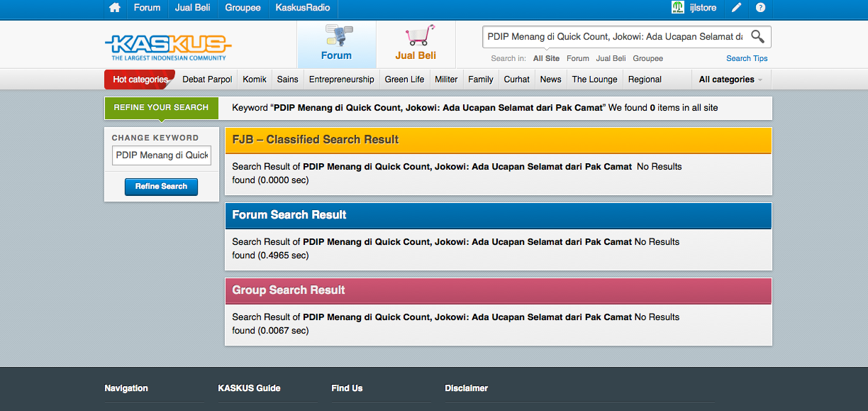Screen dimensions: 868x411
Task: Open the News category
Action: (550, 80)
